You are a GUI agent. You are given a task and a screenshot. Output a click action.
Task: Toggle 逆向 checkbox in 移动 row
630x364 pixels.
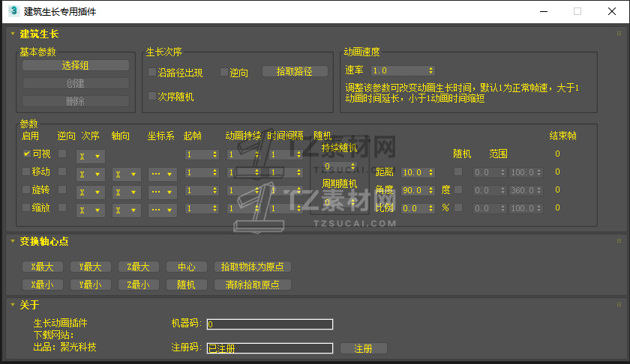pos(62,172)
